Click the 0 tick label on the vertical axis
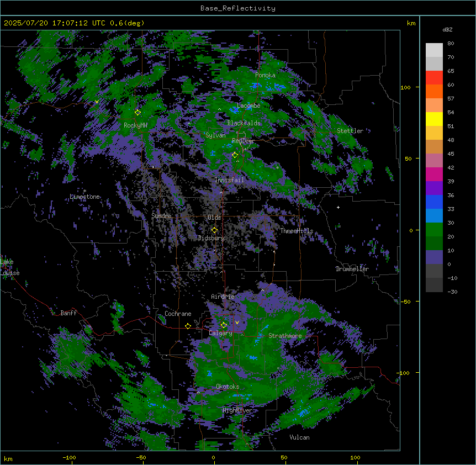The image size is (476, 465). point(411,230)
